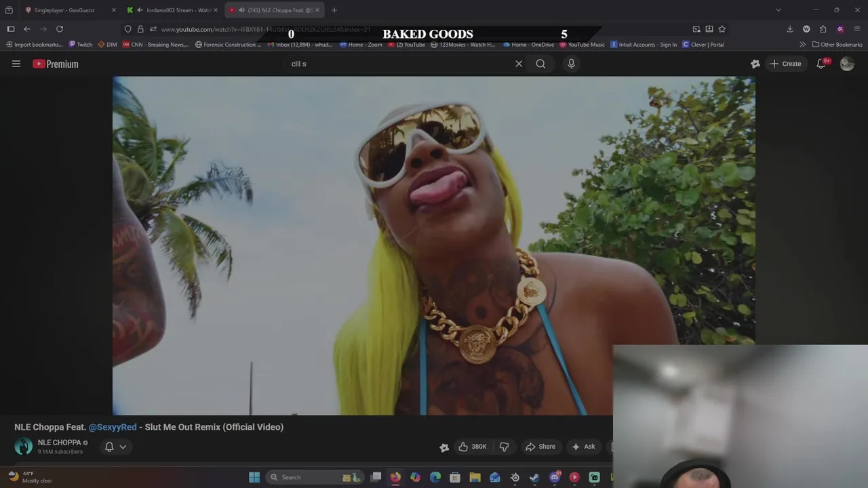The height and width of the screenshot is (488, 868).
Task: Click the YouTube search magnifier button
Action: tap(540, 64)
